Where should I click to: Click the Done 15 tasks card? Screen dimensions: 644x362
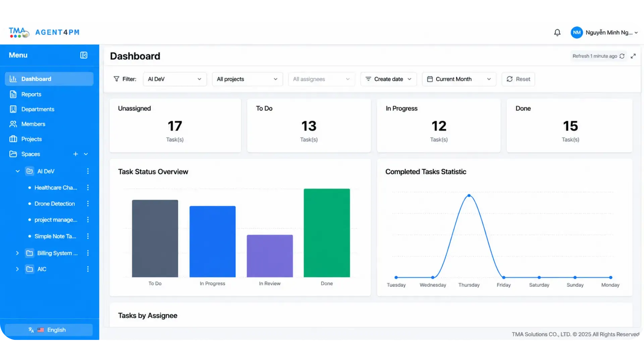tap(570, 126)
